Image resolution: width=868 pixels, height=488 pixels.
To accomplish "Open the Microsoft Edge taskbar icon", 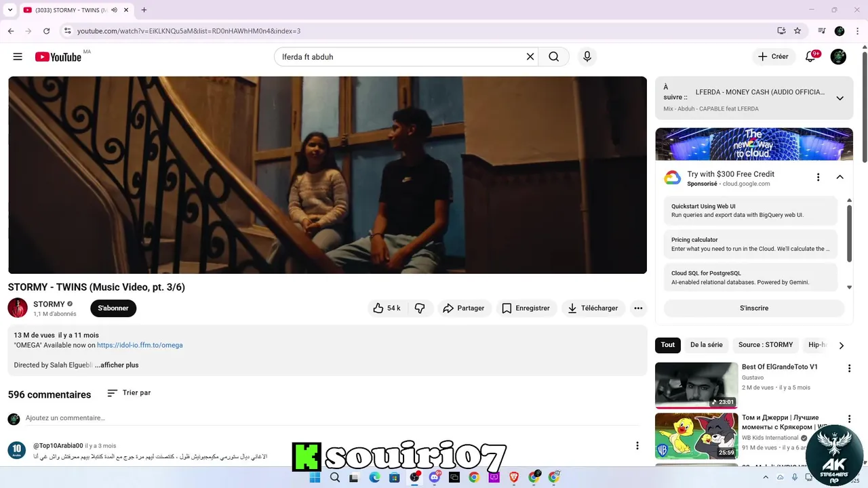I will click(x=374, y=477).
